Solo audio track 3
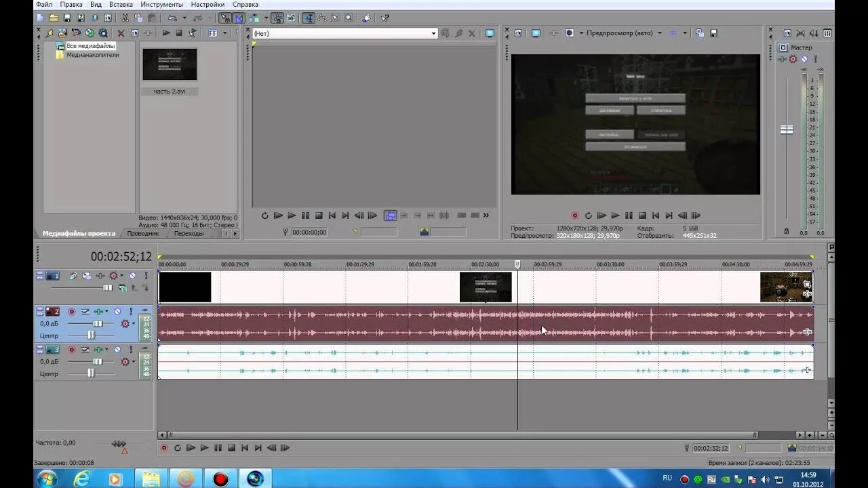This screenshot has height=488, width=868. tap(131, 349)
